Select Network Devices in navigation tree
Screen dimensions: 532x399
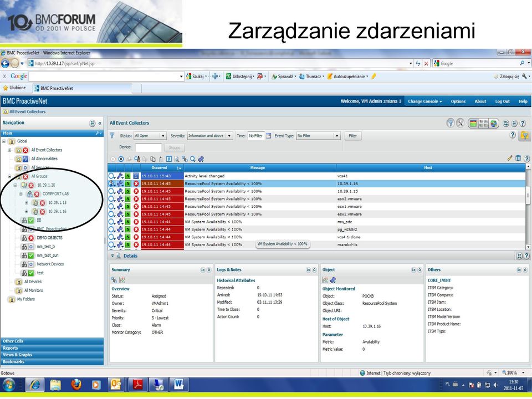click(x=50, y=264)
